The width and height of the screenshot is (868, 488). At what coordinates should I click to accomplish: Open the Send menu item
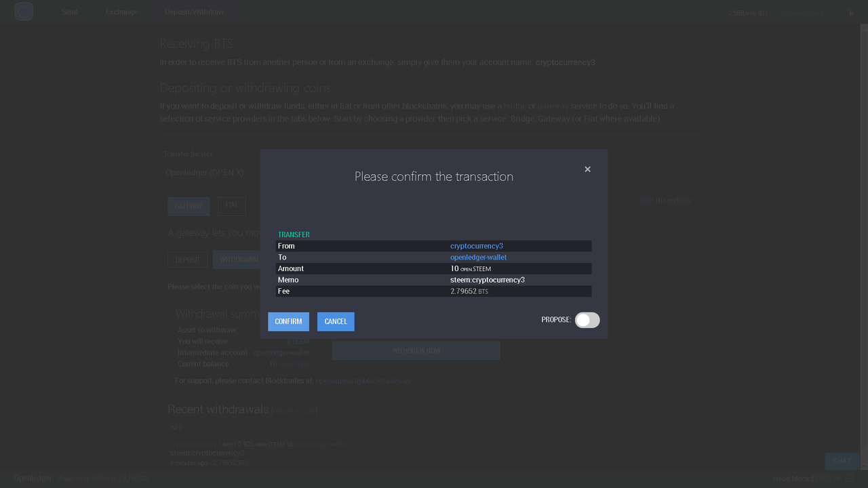coord(70,12)
